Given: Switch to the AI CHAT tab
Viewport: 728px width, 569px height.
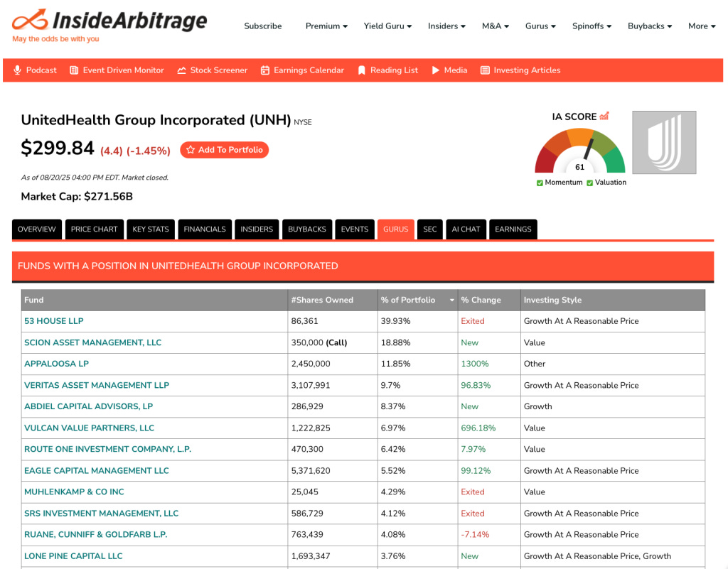Looking at the screenshot, I should [466, 229].
